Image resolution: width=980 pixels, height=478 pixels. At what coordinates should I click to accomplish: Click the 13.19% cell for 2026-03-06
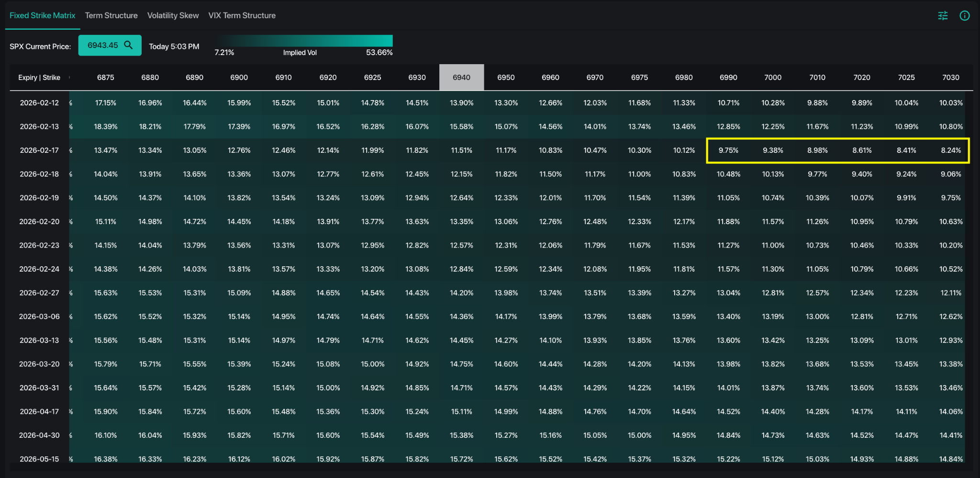[x=773, y=317]
